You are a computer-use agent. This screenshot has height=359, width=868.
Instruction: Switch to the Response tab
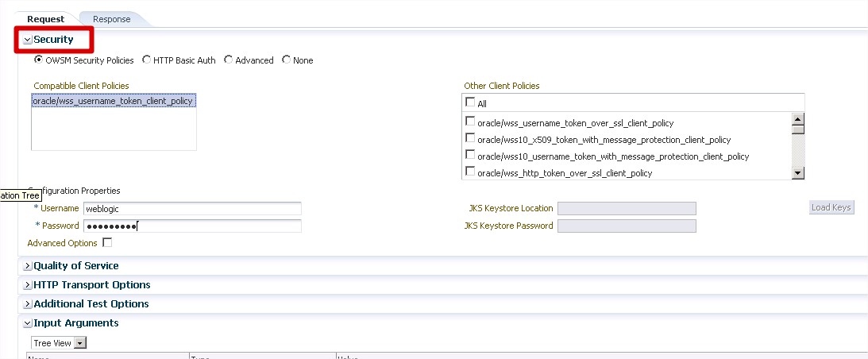[111, 19]
